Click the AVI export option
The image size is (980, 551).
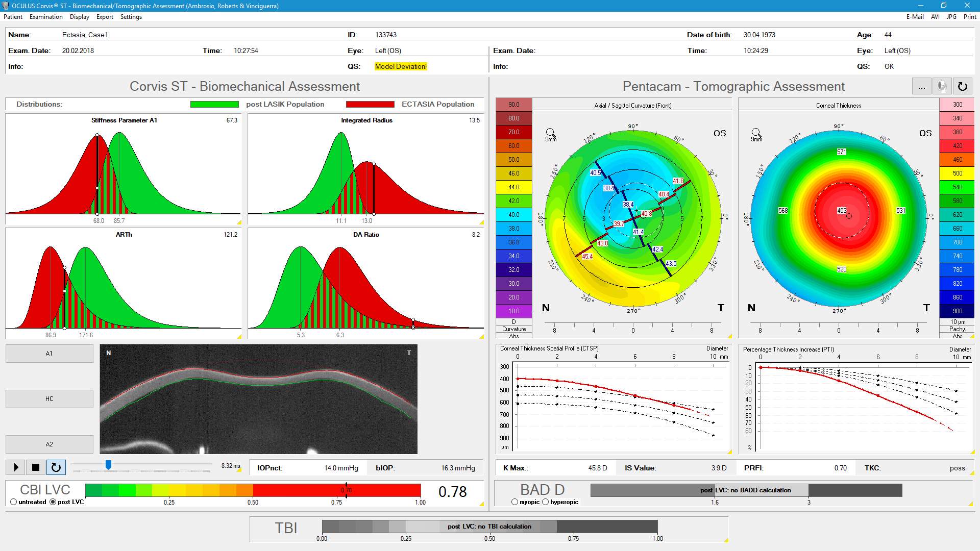(935, 17)
